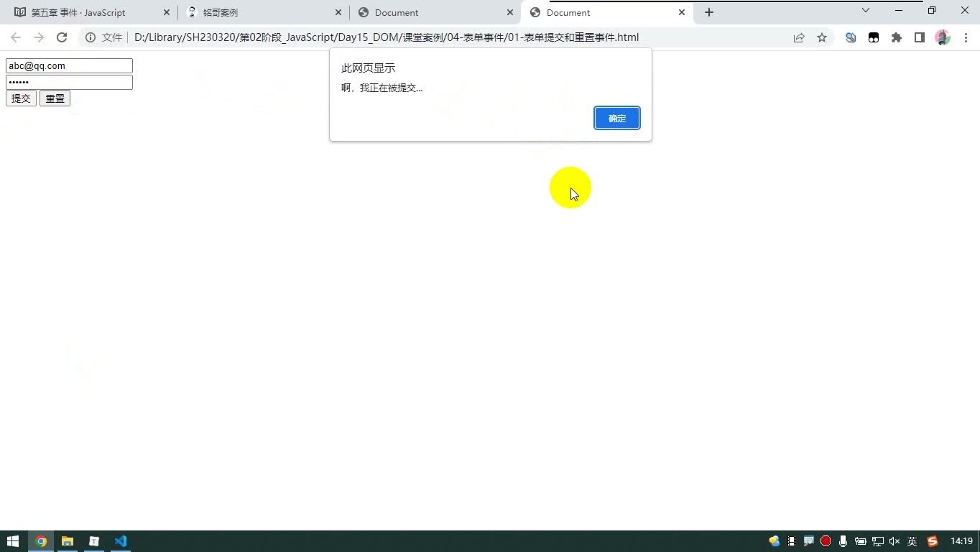
Task: Close the 第五章 事件 · JavaScript tab
Action: [x=167, y=12]
